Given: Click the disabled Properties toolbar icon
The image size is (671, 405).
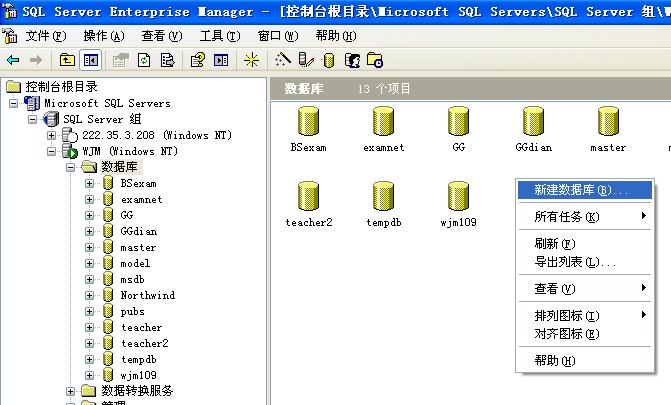Looking at the screenshot, I should (x=121, y=60).
